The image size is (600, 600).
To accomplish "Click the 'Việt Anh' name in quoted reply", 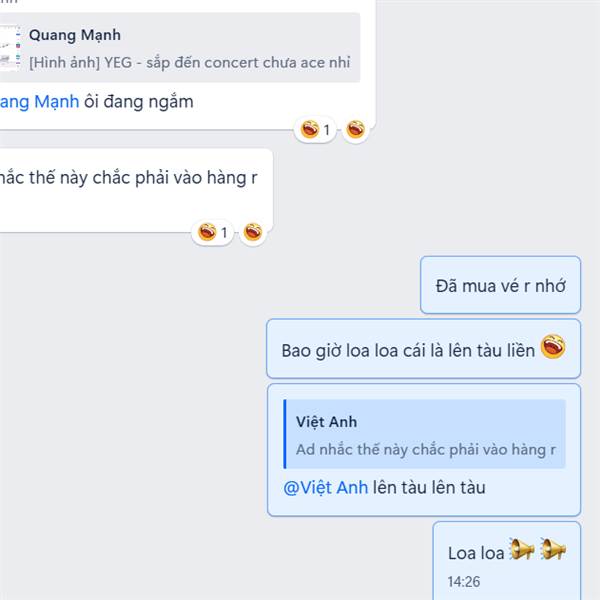I will [326, 422].
